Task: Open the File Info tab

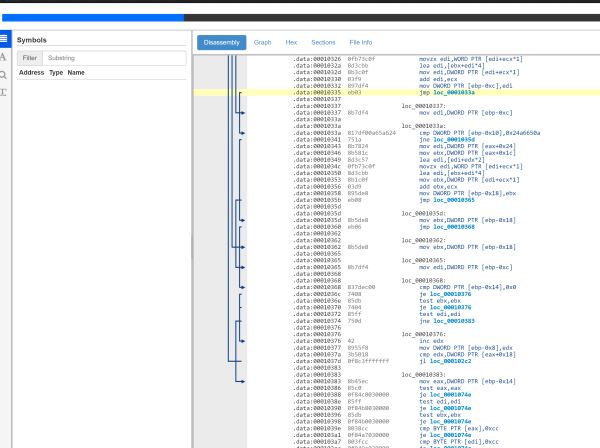Action: tap(360, 43)
